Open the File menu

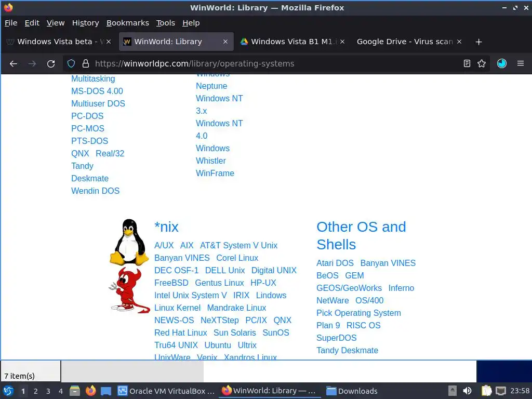[11, 23]
